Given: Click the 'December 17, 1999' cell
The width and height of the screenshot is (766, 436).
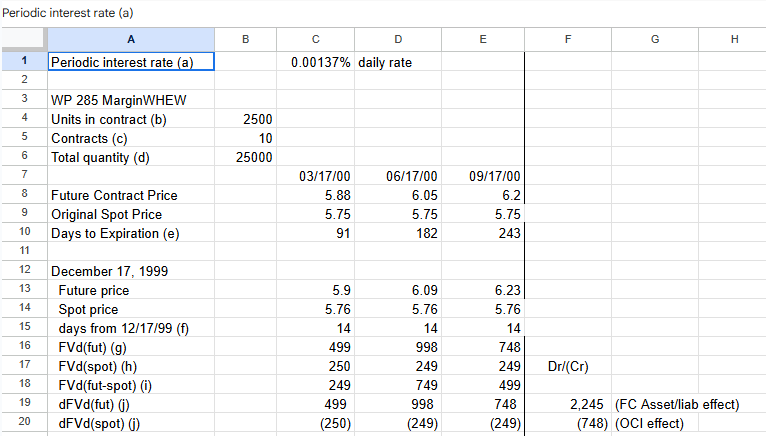Looking at the screenshot, I should (x=130, y=271).
